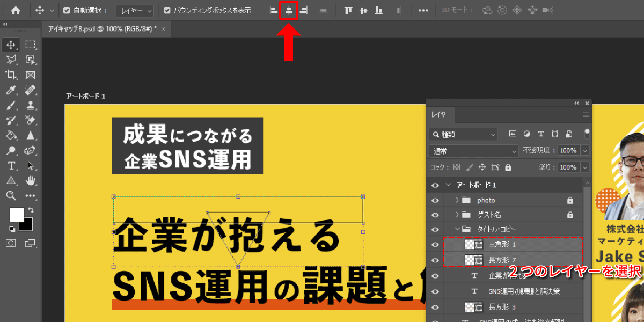Expand the photo folder
This screenshot has height=322, width=644.
point(457,200)
